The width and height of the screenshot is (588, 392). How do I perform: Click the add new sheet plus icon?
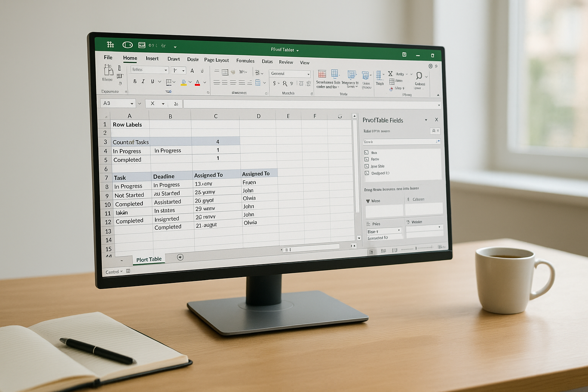coord(180,257)
